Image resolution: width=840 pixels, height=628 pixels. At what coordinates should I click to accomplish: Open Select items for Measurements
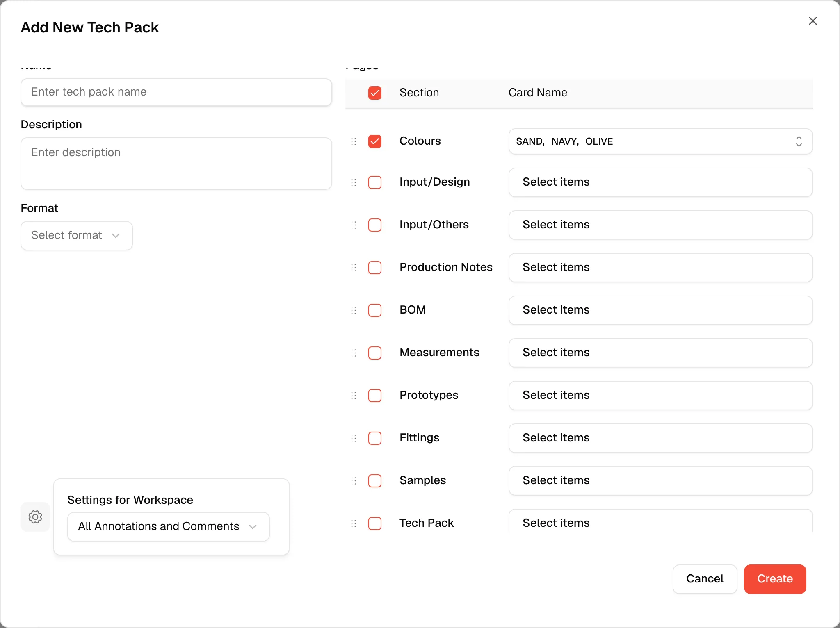(660, 353)
